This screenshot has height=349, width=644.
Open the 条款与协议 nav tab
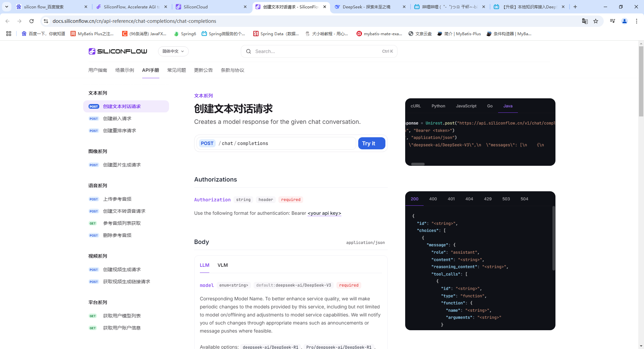[232, 70]
